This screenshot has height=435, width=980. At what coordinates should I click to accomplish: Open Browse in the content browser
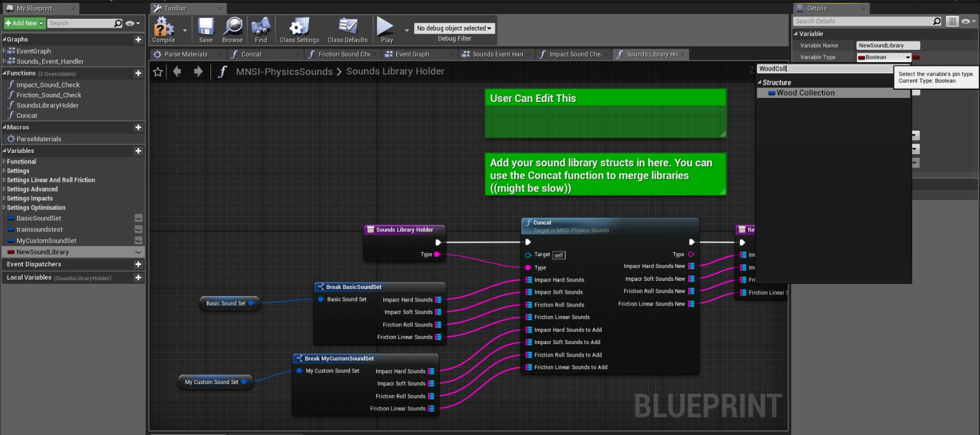[x=232, y=27]
